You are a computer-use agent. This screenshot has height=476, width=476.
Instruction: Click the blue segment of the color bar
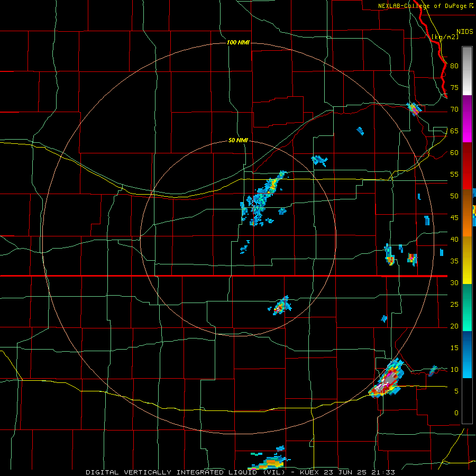point(467,354)
